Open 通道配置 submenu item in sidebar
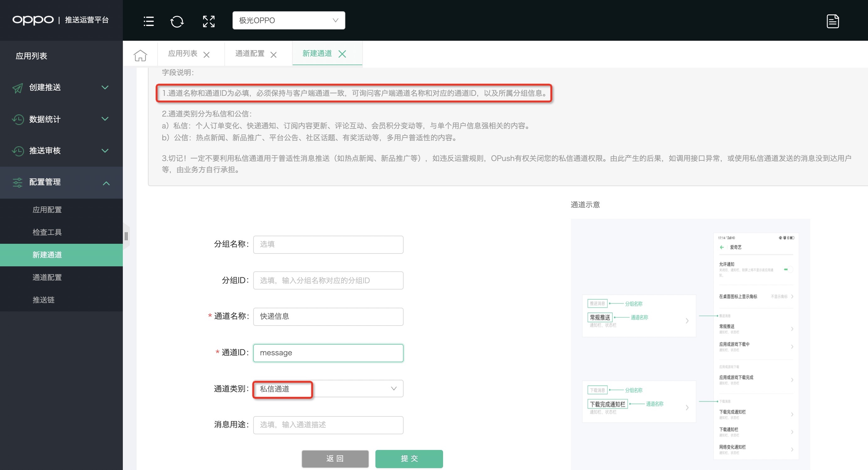The width and height of the screenshot is (868, 470). pos(61,278)
